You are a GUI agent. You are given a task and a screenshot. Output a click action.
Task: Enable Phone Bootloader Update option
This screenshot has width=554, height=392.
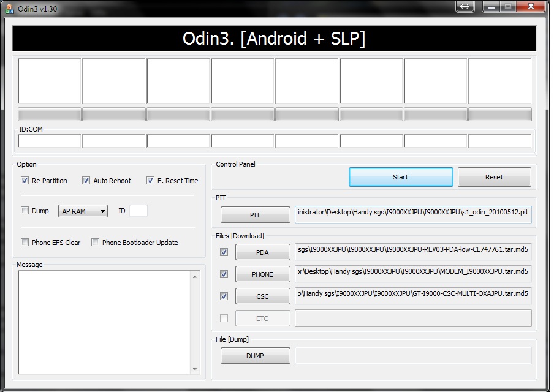click(x=95, y=243)
